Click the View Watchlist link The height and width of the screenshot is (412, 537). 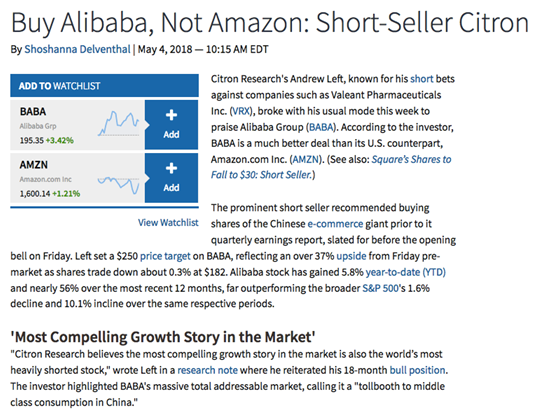[x=168, y=223]
